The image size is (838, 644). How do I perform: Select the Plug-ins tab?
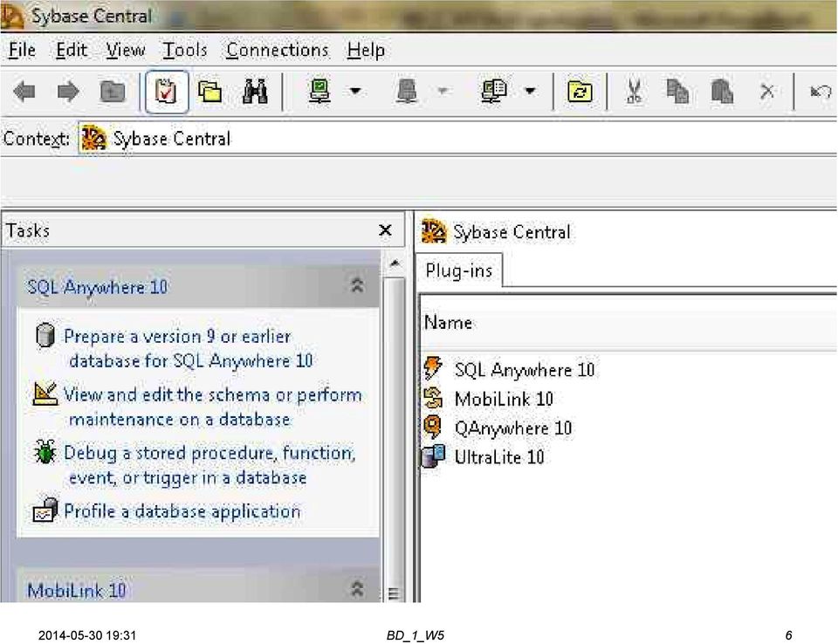[459, 271]
